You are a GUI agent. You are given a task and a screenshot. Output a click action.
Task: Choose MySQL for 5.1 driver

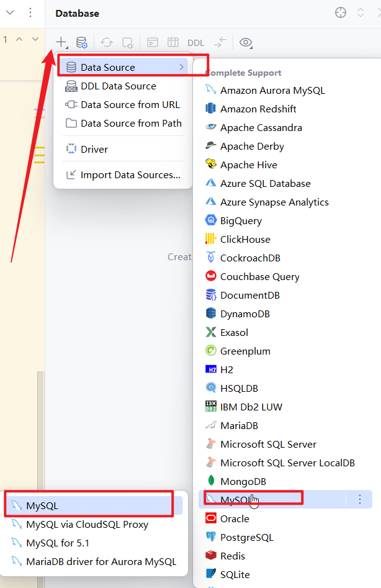click(x=94, y=543)
